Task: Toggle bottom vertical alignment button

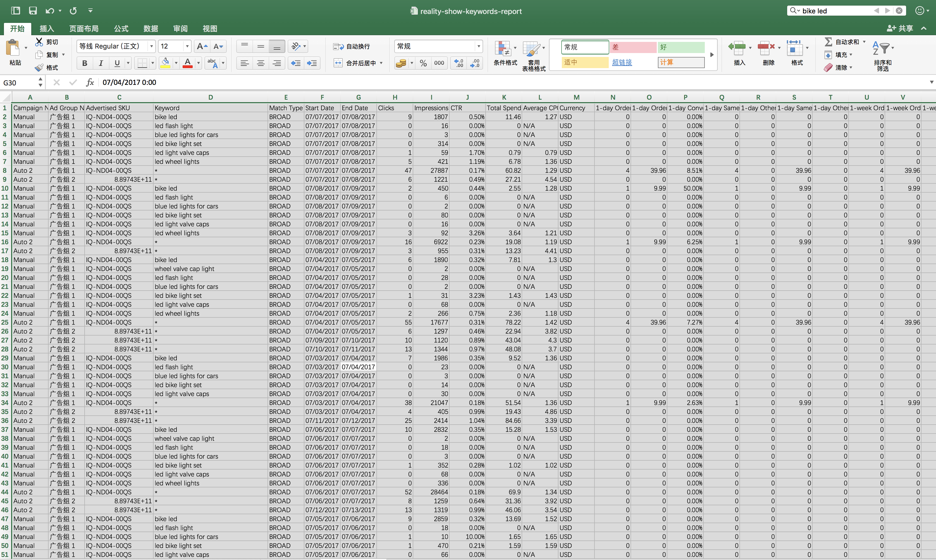Action: [277, 46]
